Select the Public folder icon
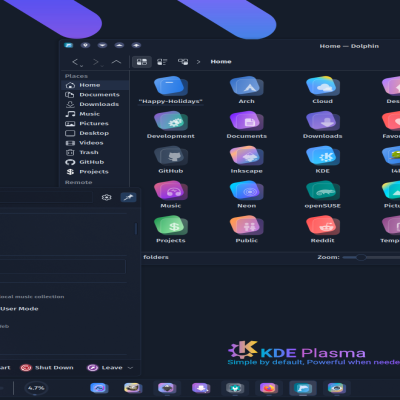Screen dimensions: 400x400 (247, 225)
